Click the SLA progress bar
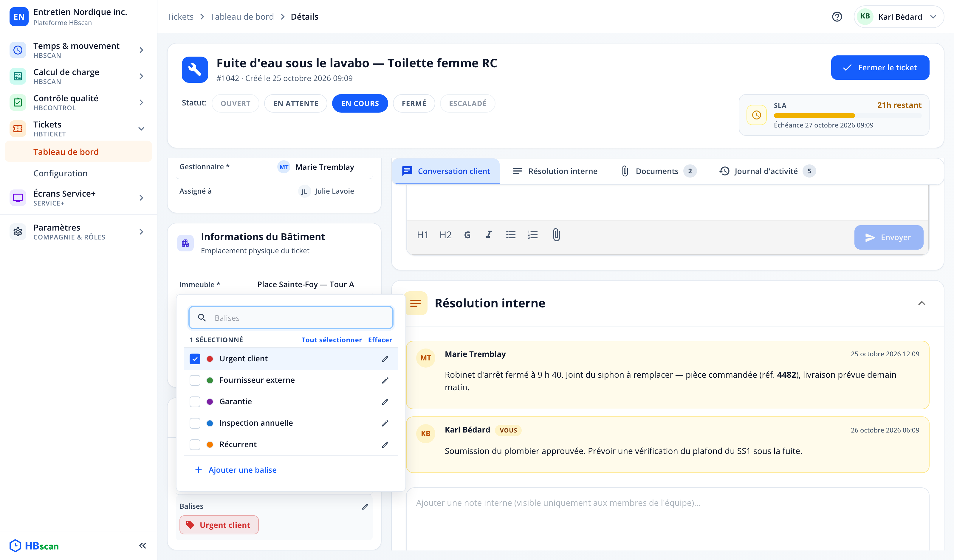 (x=848, y=115)
